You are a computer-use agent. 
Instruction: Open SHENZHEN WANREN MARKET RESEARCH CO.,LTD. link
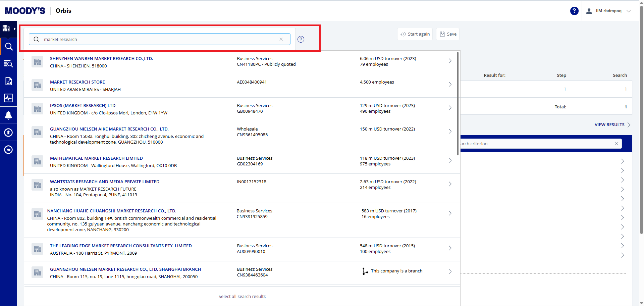click(x=101, y=59)
